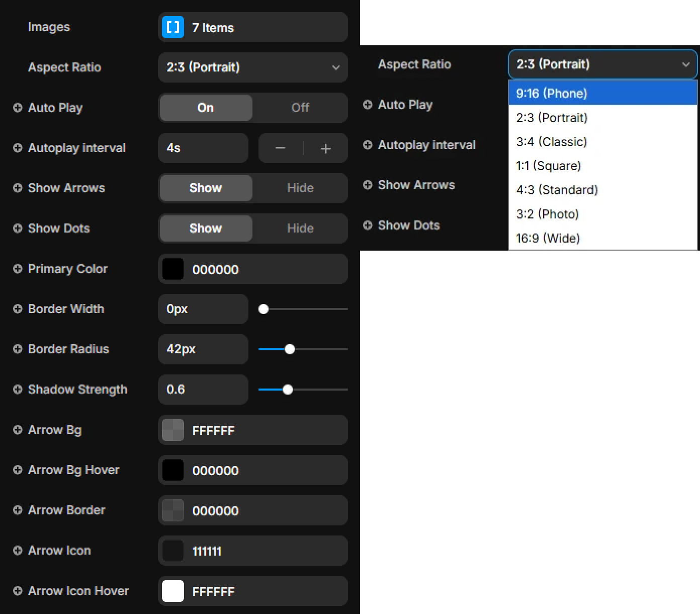Pick 9:16 (Phone) from the list
The image size is (700, 614).
click(551, 93)
